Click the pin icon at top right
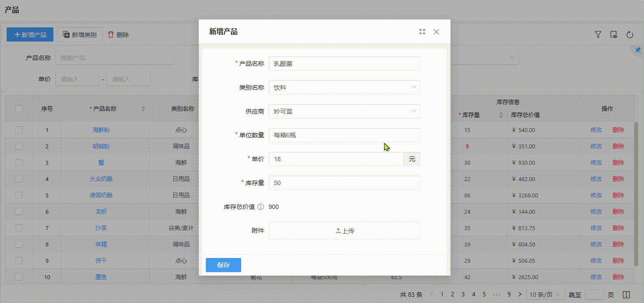 [637, 50]
